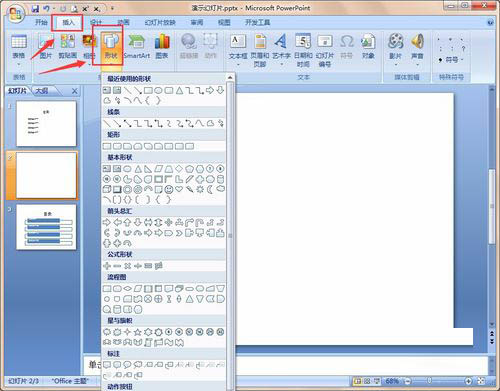The height and width of the screenshot is (391, 500).
Task: Close the slides thumbnail pane
Action: (75, 91)
